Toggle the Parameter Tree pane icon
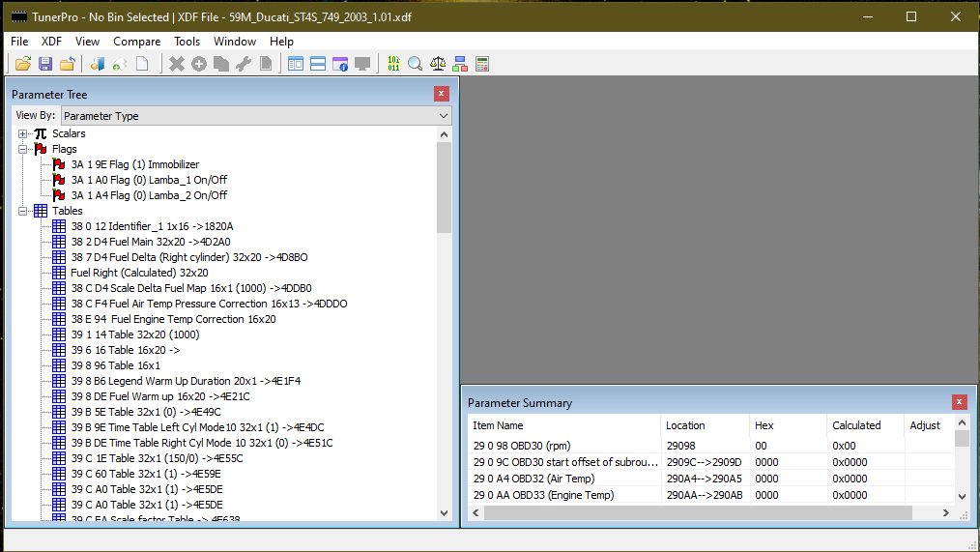This screenshot has height=552, width=980. 296,64
